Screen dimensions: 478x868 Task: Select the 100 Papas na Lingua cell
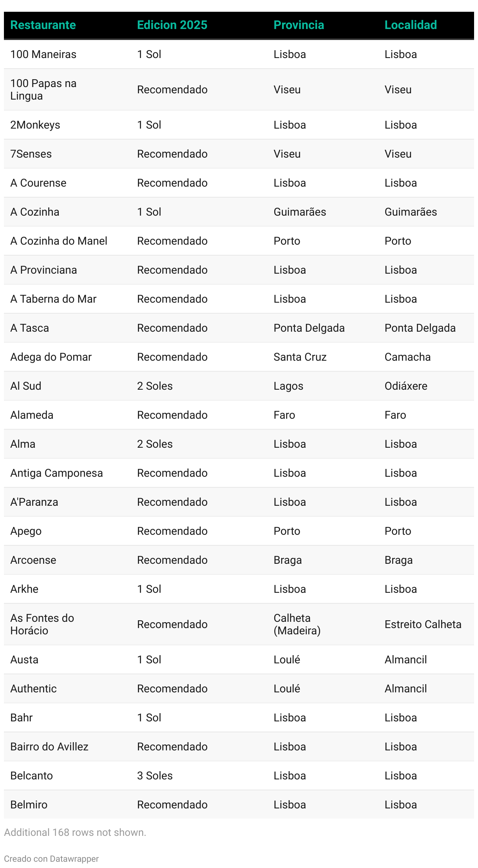tap(43, 89)
